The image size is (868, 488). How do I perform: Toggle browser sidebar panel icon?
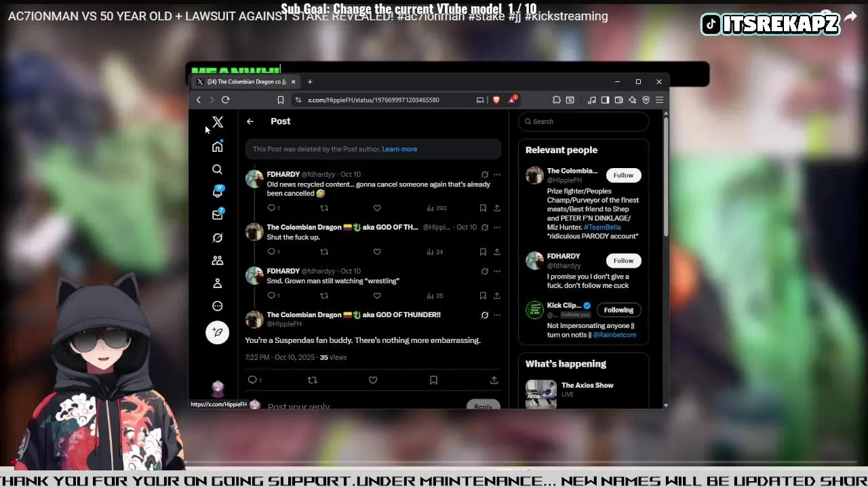[605, 100]
